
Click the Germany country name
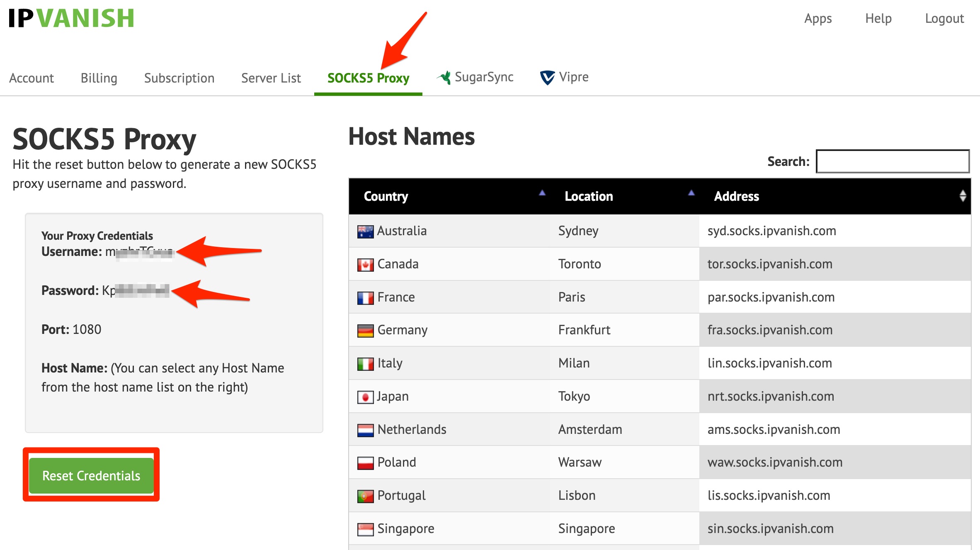402,330
